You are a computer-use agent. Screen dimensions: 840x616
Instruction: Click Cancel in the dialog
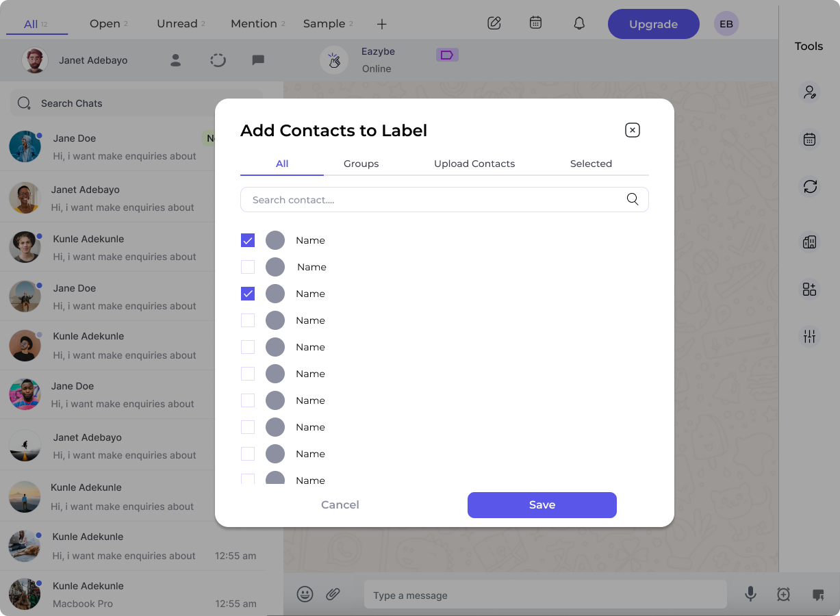(x=340, y=504)
